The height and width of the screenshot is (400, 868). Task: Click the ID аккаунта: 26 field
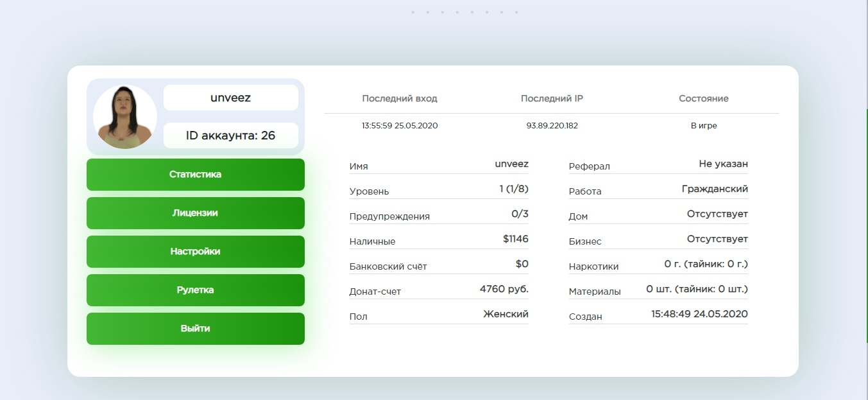pyautogui.click(x=231, y=135)
